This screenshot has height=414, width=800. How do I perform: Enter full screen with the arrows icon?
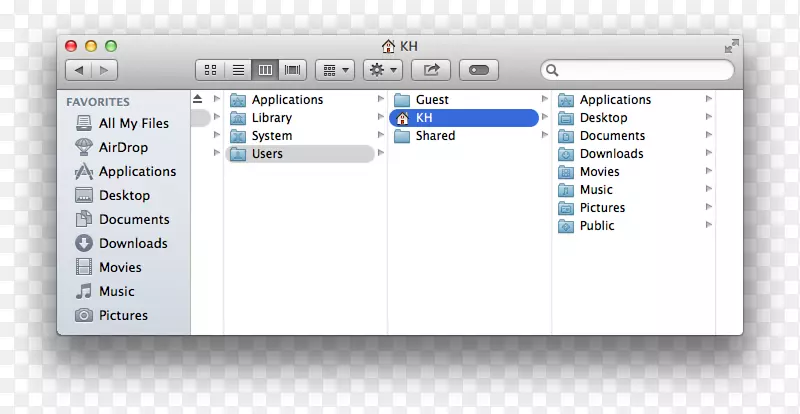[x=732, y=46]
